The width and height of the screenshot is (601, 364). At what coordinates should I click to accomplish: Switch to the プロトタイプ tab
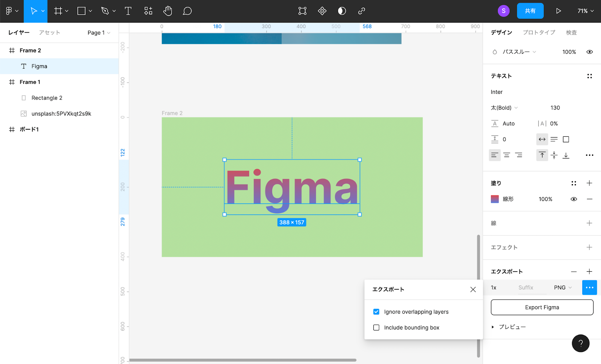(539, 32)
